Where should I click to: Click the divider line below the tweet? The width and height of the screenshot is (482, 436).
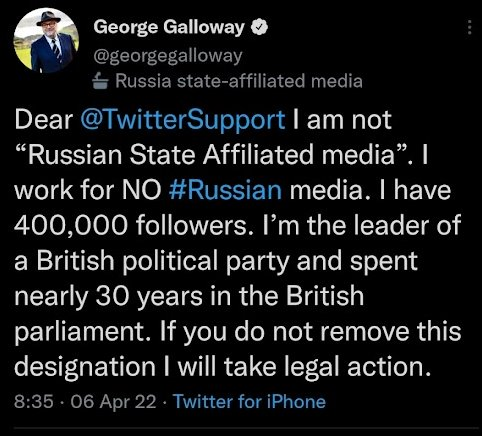pyautogui.click(x=247, y=428)
